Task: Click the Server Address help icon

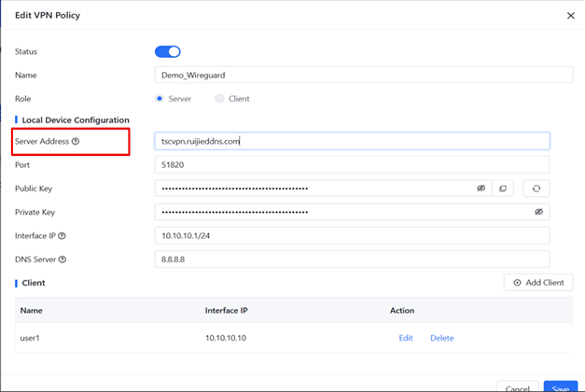Action: [x=76, y=142]
